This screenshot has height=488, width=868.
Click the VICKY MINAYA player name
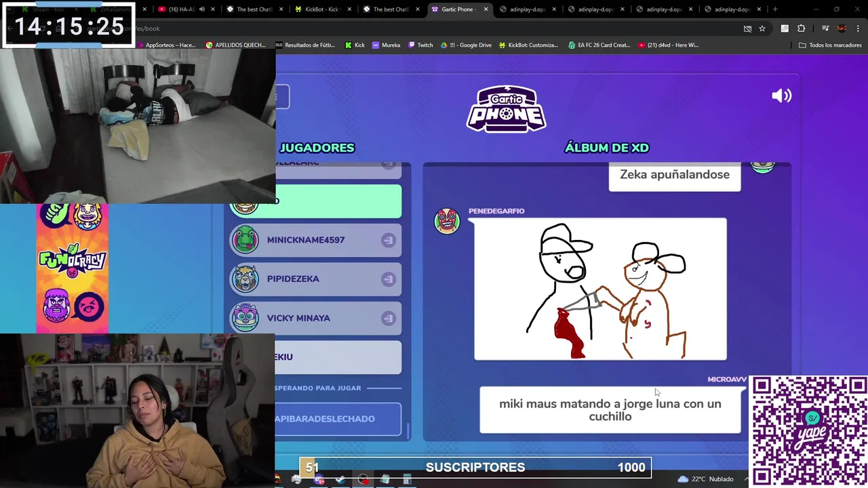click(298, 318)
